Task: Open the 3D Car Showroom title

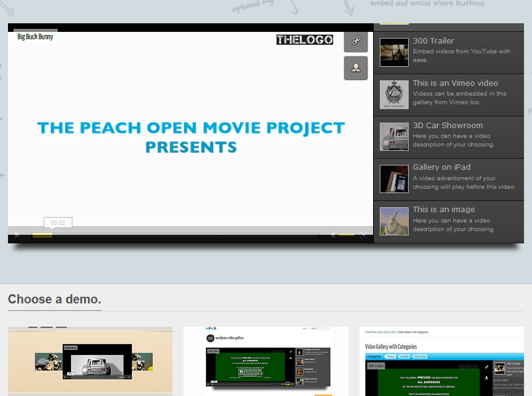Action: point(448,126)
